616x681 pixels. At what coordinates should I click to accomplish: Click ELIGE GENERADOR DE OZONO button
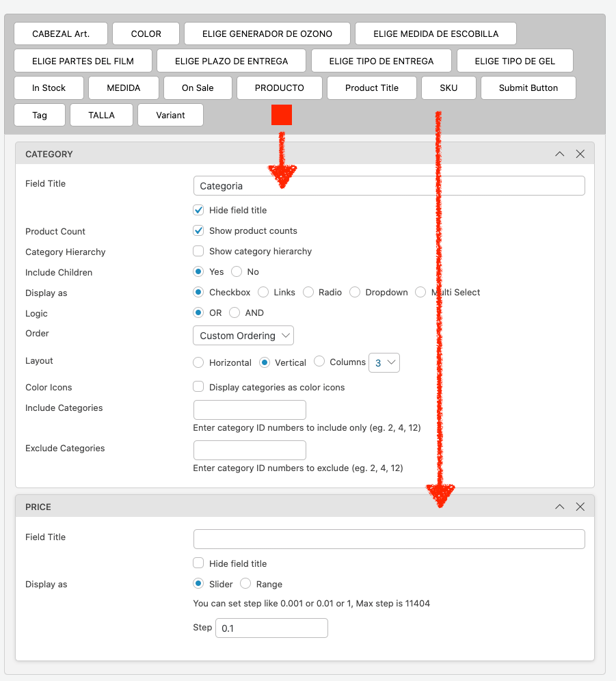pyautogui.click(x=267, y=34)
